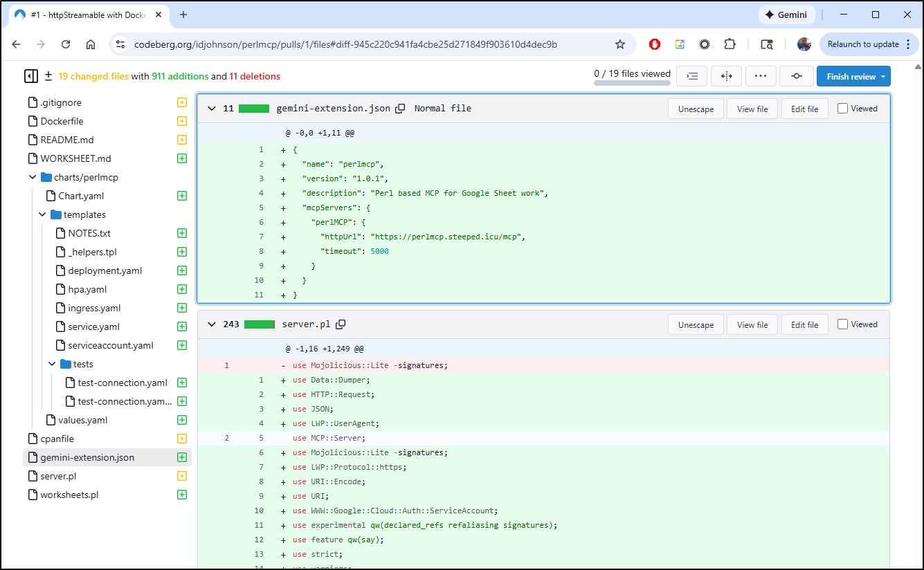Image resolution: width=924 pixels, height=570 pixels.
Task: Bookmark this page with star icon
Action: (x=620, y=44)
